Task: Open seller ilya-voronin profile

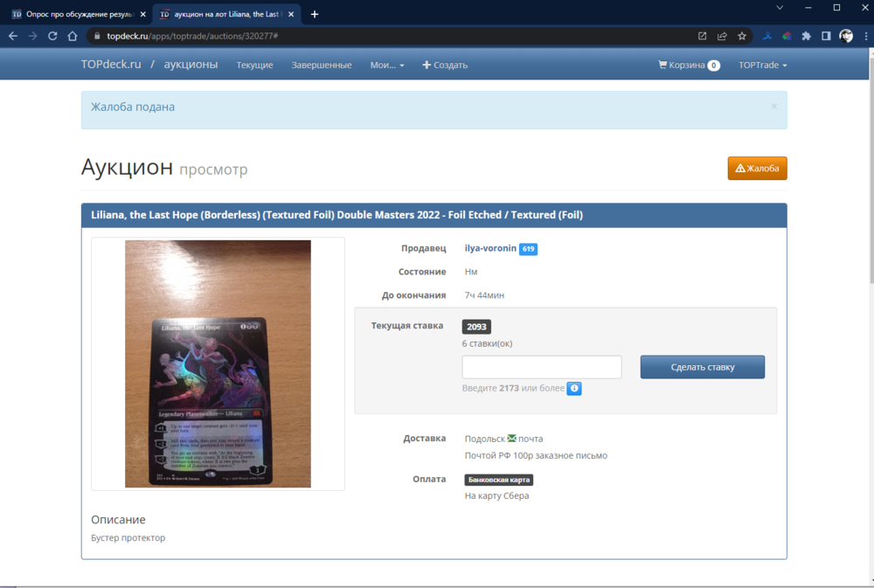Action: pyautogui.click(x=489, y=249)
